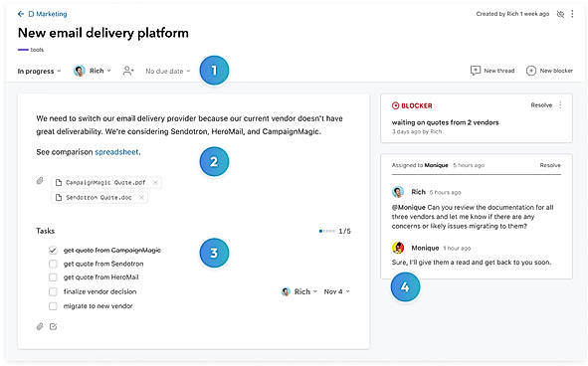Click the hide/unwatch eye icon at top right
Viewport: 588px width, 366px height.
pos(560,14)
